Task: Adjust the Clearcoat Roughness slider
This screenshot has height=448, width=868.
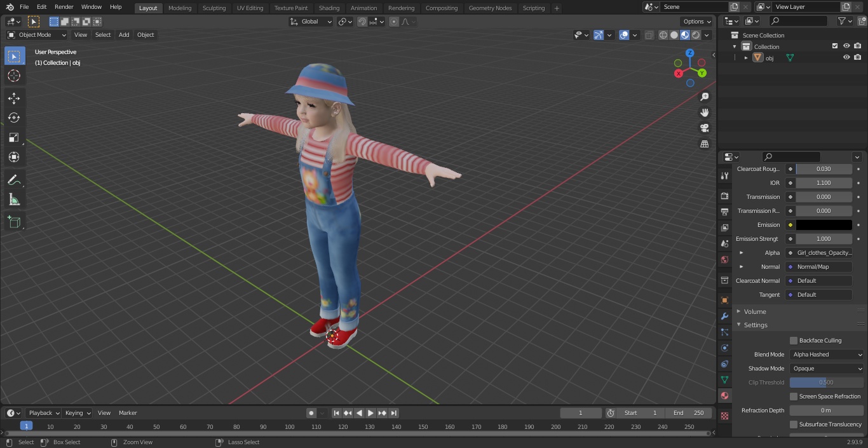Action: coord(824,169)
